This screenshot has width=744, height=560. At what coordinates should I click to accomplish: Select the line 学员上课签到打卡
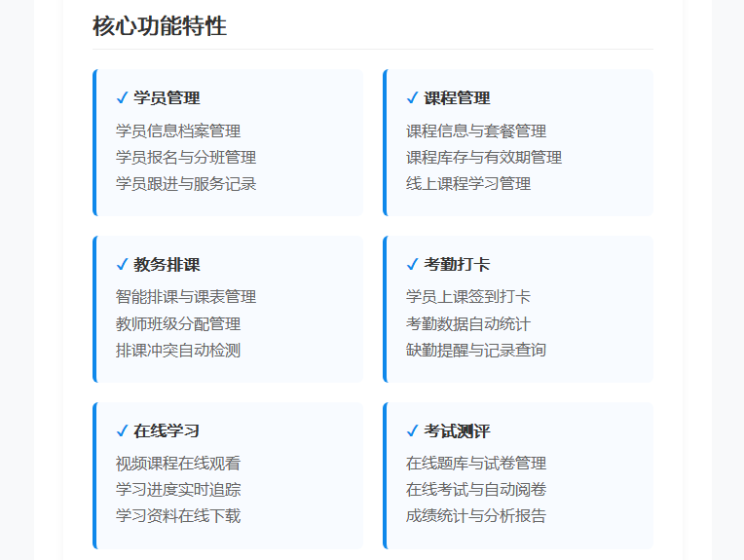[x=468, y=297]
